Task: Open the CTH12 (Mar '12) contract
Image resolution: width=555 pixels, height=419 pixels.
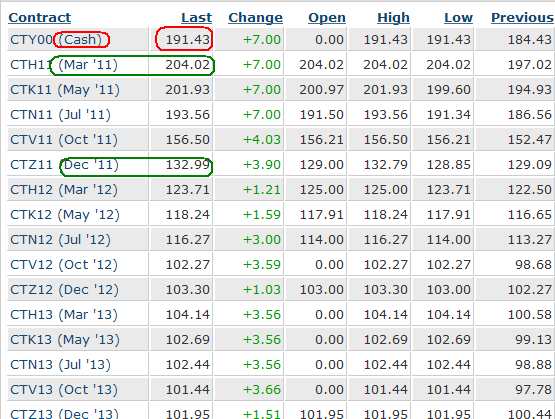Action: [64, 190]
